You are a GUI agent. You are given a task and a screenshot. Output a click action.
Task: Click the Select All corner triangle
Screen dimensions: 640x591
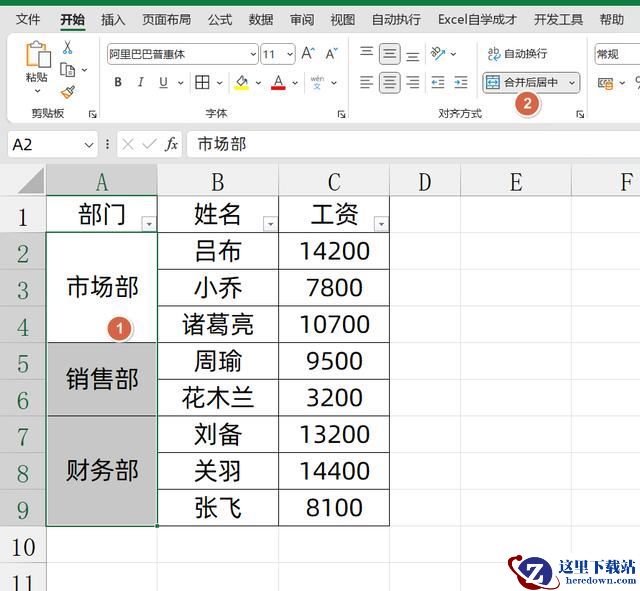point(31,181)
